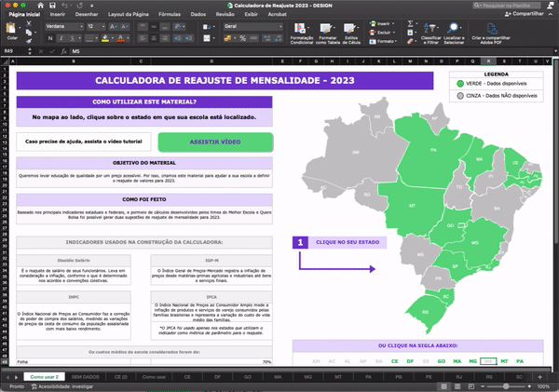Screen dimensions: 559x392
Task: Toggle align right
Action: click(x=164, y=38)
